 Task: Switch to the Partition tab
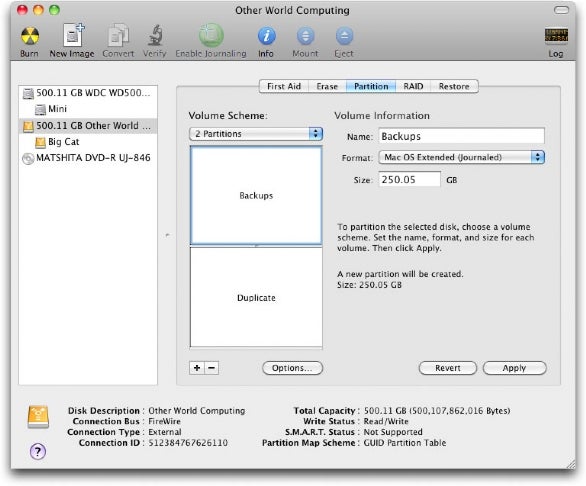(371, 86)
